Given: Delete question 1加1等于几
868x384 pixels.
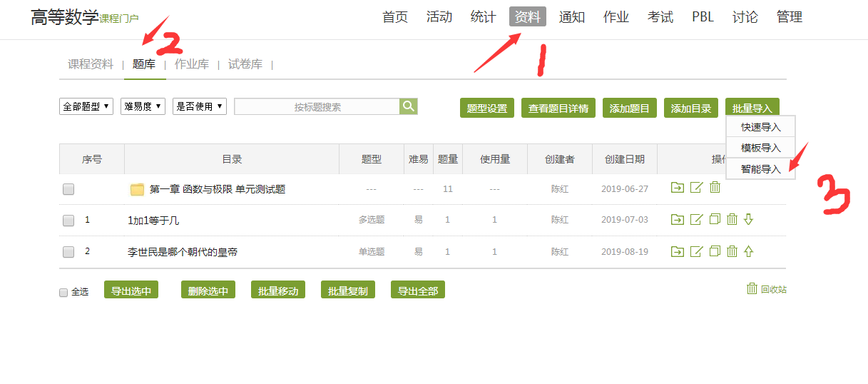Looking at the screenshot, I should [732, 219].
